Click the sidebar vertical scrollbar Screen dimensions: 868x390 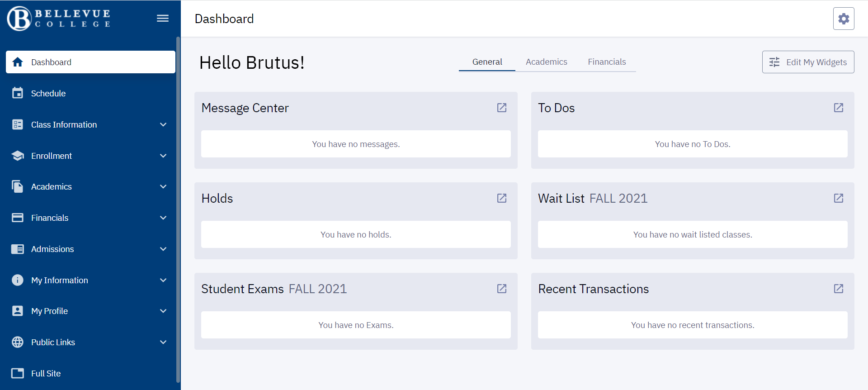pyautogui.click(x=178, y=208)
